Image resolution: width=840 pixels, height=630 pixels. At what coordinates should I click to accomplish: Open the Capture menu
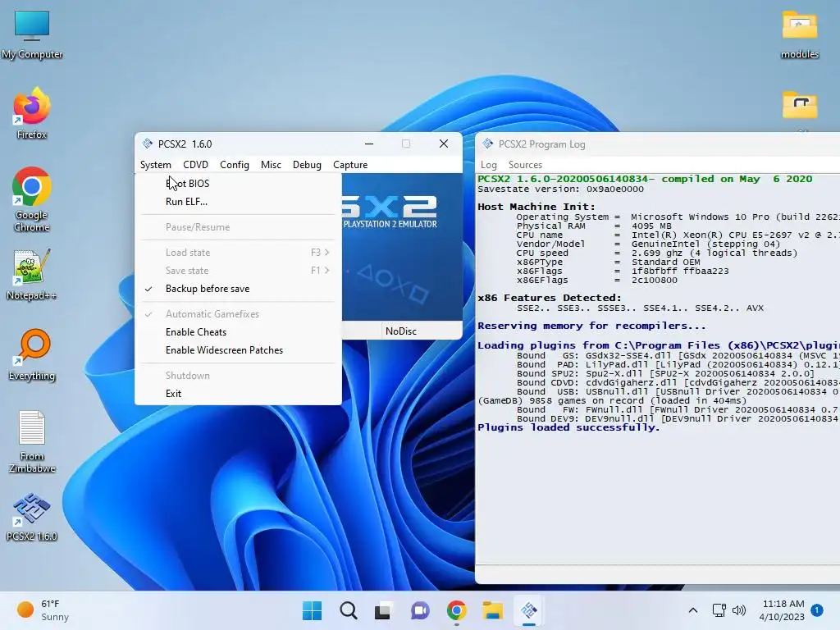(350, 165)
